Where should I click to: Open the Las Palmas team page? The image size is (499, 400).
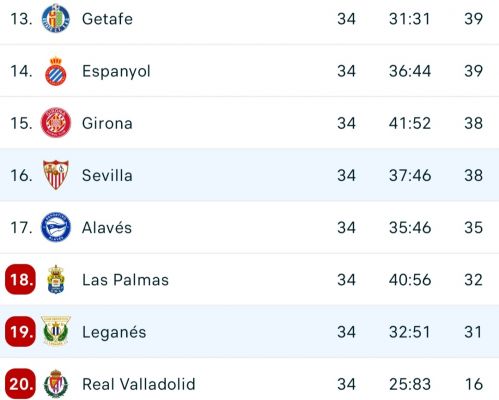[x=125, y=280]
